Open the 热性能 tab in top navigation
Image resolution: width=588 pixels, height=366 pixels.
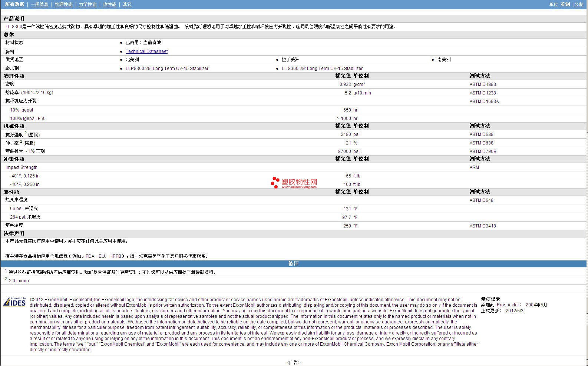(109, 4)
